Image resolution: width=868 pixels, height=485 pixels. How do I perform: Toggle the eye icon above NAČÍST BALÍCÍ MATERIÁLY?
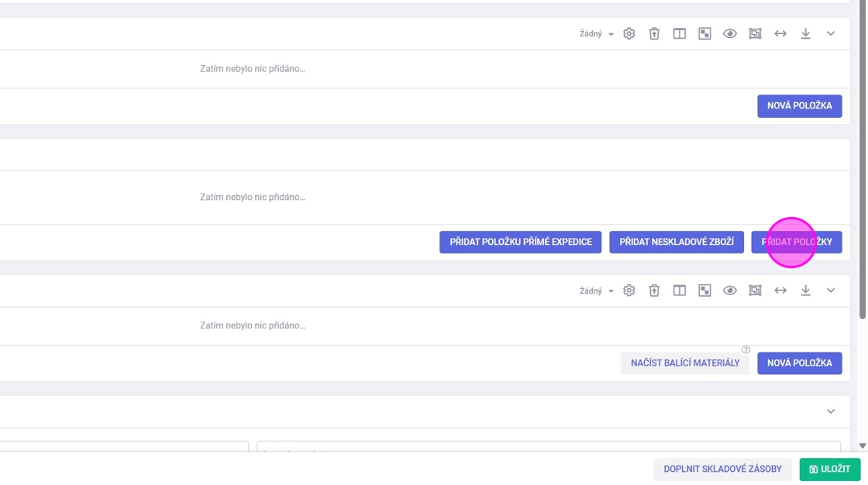pyautogui.click(x=730, y=291)
